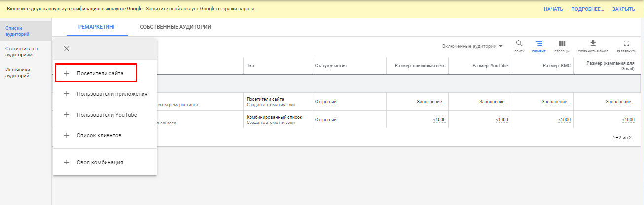
Task: Switch to Собственные аудитории tab
Action: tap(175, 27)
